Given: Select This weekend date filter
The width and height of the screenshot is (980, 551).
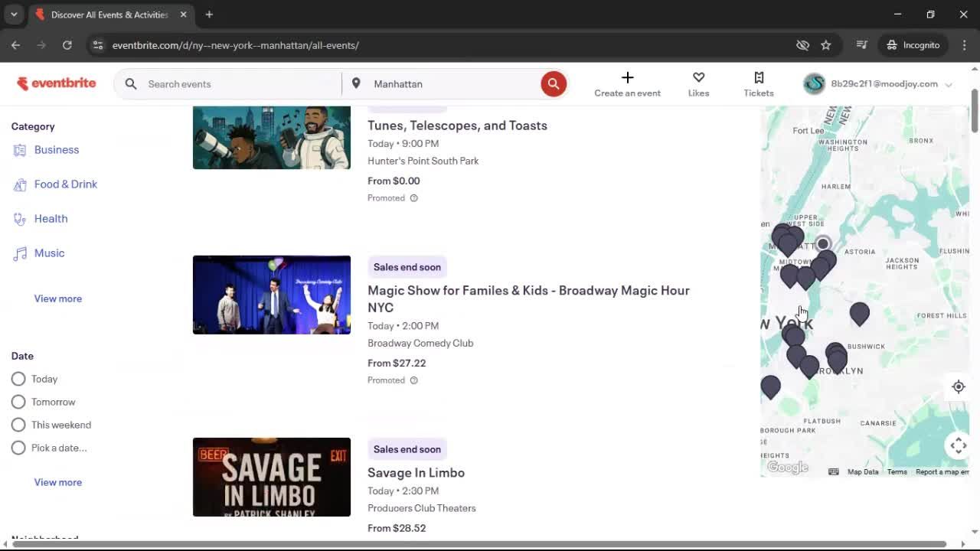Looking at the screenshot, I should tap(18, 425).
